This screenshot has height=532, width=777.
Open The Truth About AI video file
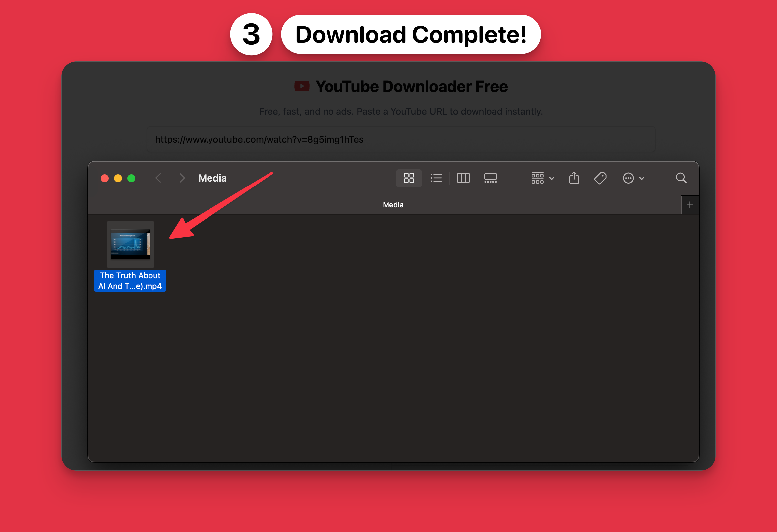click(x=130, y=245)
